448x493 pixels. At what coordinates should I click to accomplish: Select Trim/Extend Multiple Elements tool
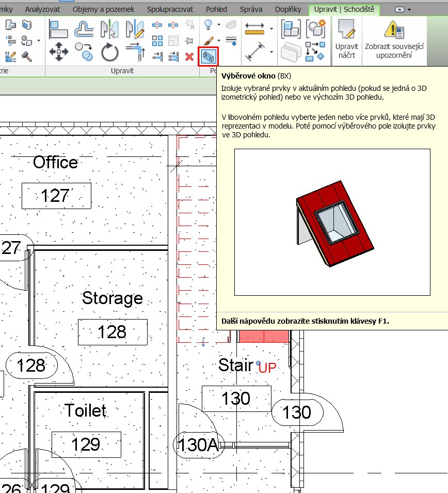click(x=173, y=57)
